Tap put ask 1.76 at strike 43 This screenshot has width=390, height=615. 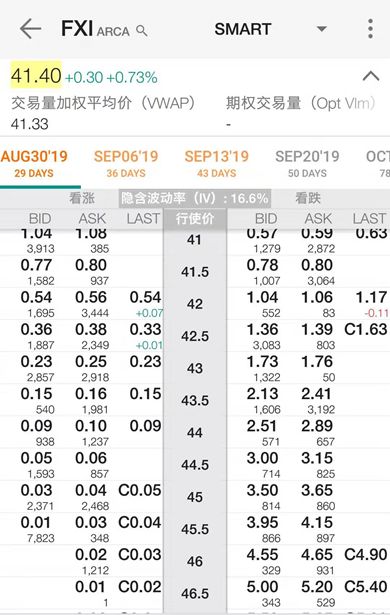pos(317,362)
